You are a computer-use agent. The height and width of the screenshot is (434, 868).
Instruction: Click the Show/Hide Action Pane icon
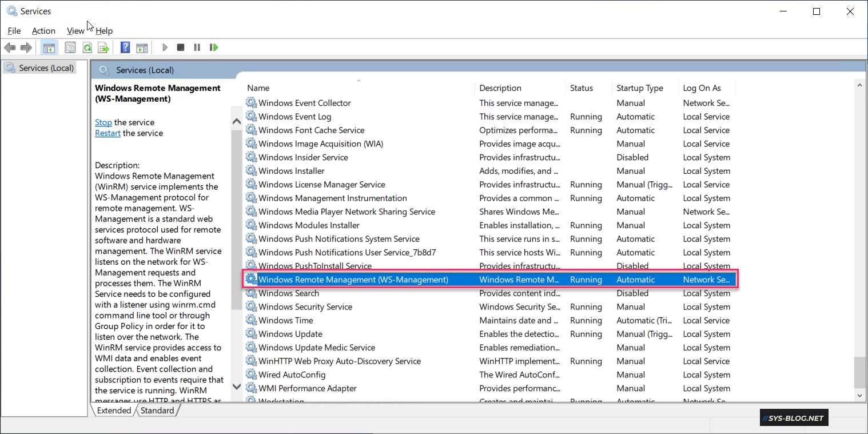coord(142,47)
